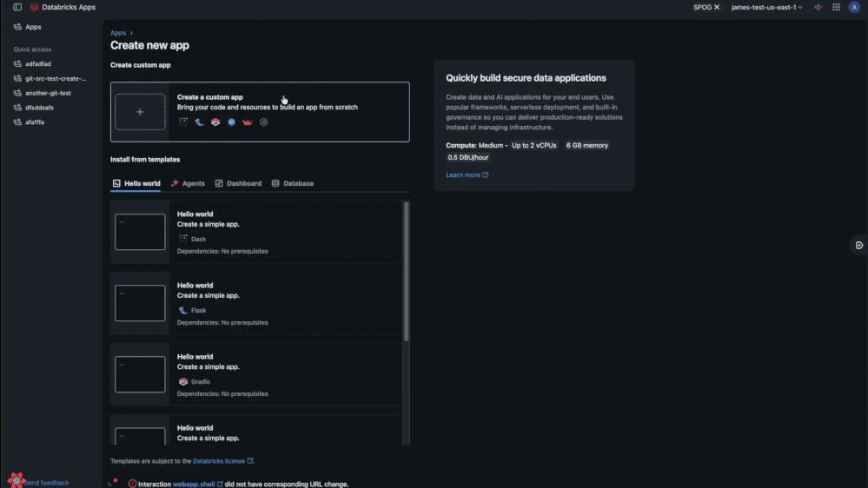868x488 pixels.
Task: Click the 'Up to 2 vCPUs' compute tag
Action: tap(533, 145)
